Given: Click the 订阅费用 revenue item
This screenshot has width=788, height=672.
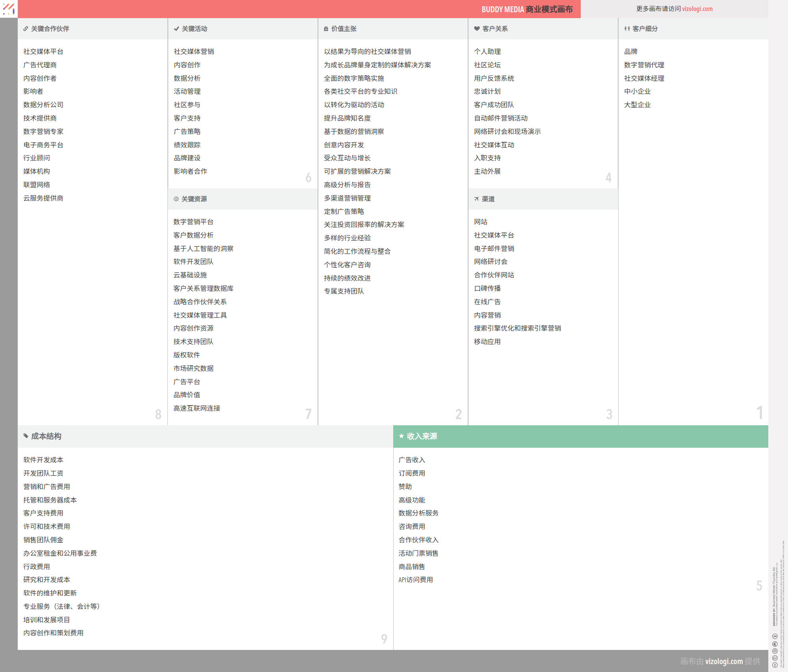Looking at the screenshot, I should coord(412,473).
